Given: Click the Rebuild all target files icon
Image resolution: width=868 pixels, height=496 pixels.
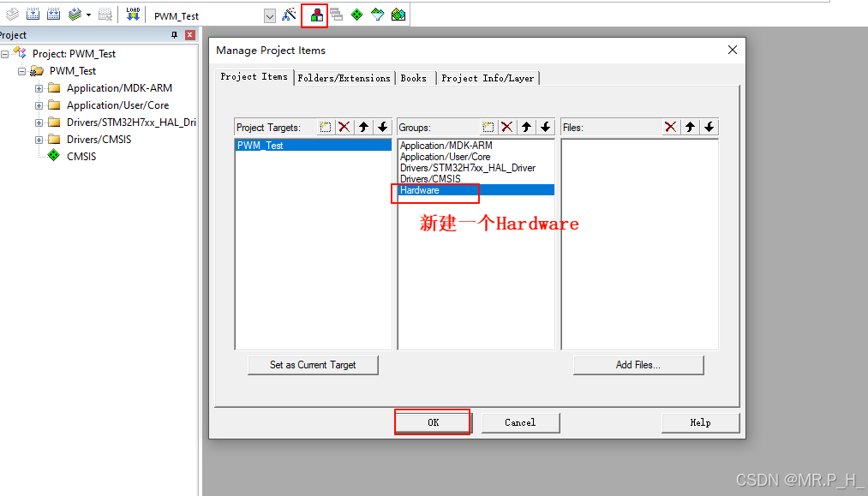Looking at the screenshot, I should (x=54, y=15).
